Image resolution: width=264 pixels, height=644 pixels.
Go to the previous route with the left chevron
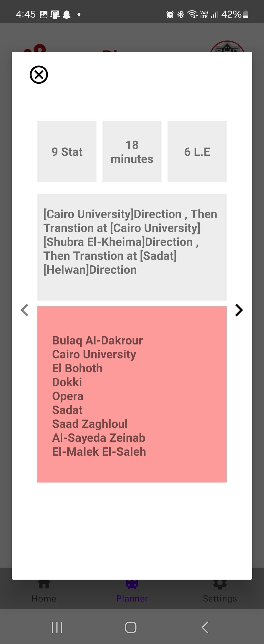(x=24, y=310)
